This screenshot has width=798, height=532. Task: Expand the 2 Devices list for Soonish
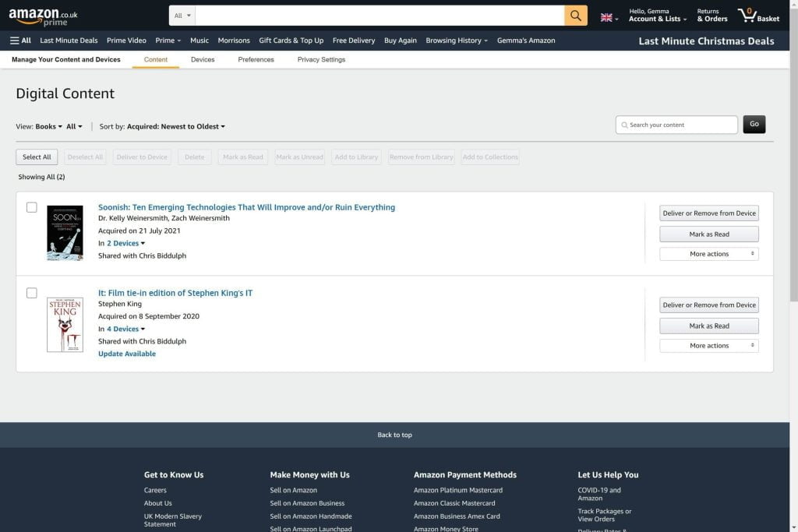pyautogui.click(x=125, y=242)
